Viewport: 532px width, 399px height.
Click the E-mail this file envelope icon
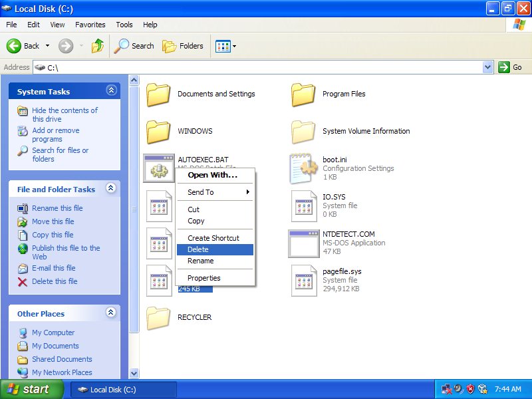pos(23,269)
